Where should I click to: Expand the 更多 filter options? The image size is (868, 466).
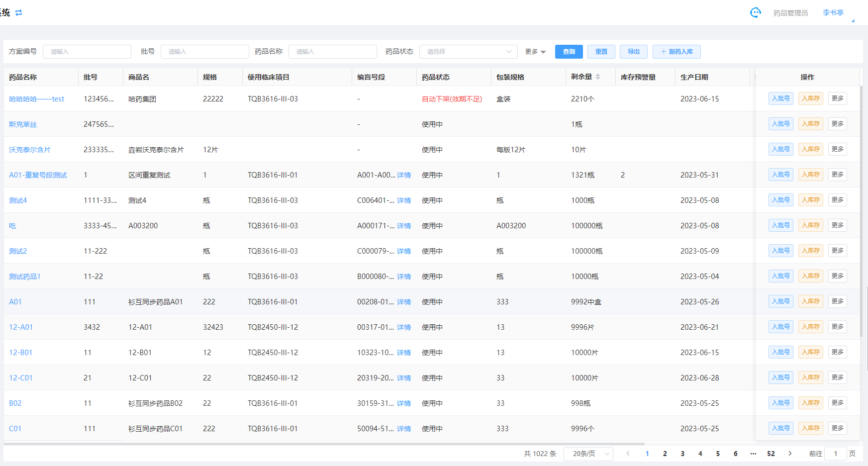(x=535, y=52)
